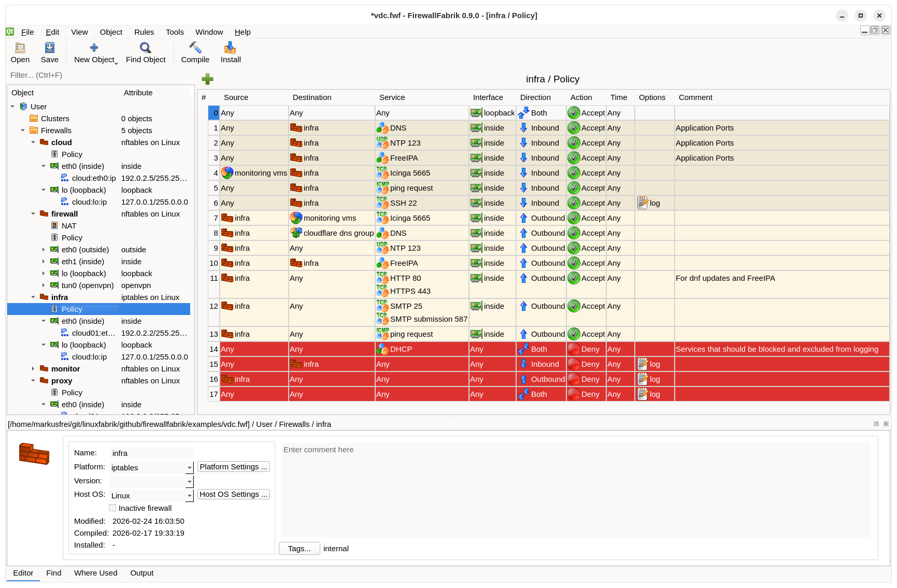
Task: Open the Rules menu
Action: (x=144, y=32)
